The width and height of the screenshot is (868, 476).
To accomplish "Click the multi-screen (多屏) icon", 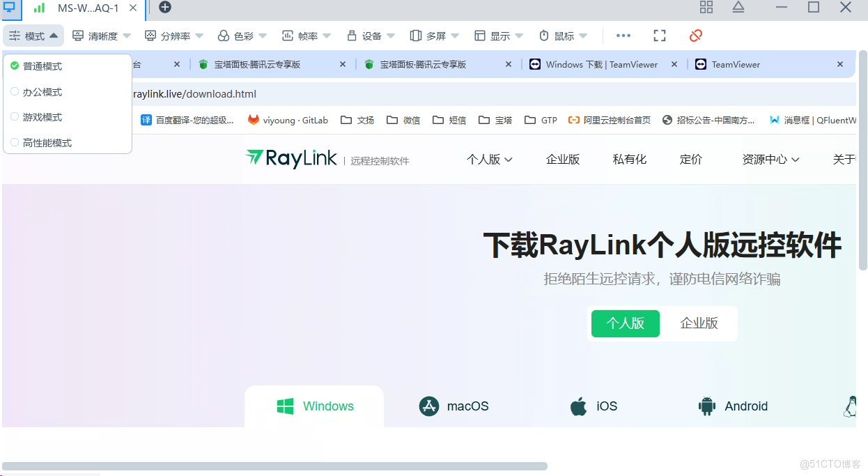I will pos(416,36).
